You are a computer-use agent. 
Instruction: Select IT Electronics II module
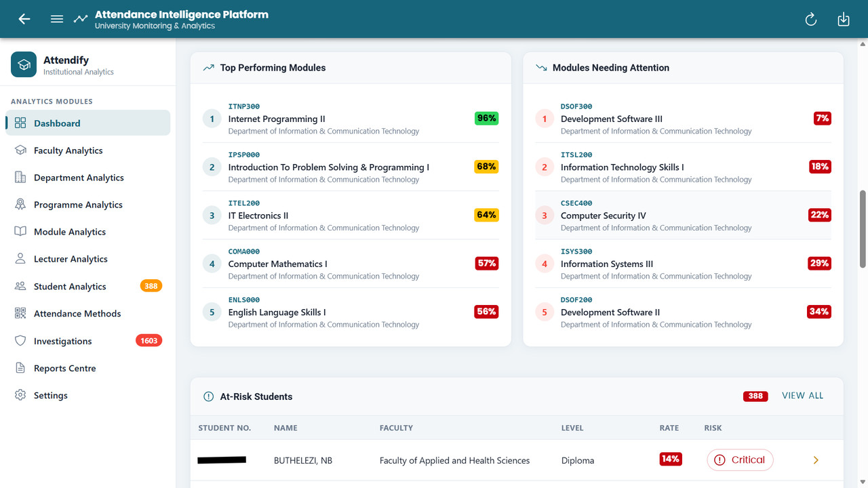pos(351,216)
